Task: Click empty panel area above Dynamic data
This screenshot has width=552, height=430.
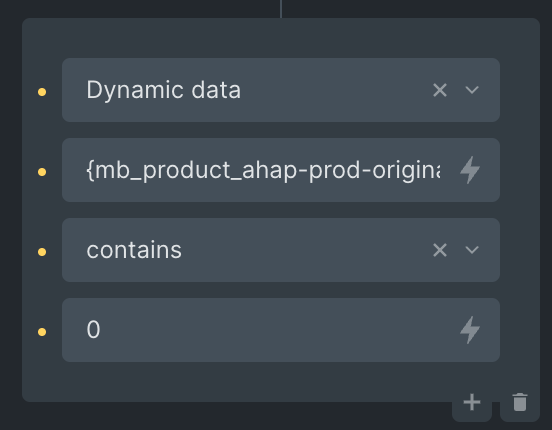Action: (x=281, y=38)
